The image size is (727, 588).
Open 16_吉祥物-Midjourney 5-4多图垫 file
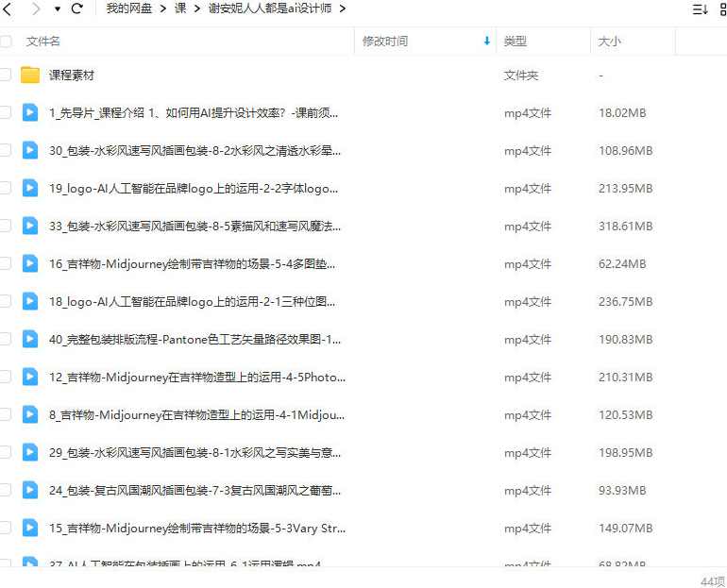coord(192,264)
